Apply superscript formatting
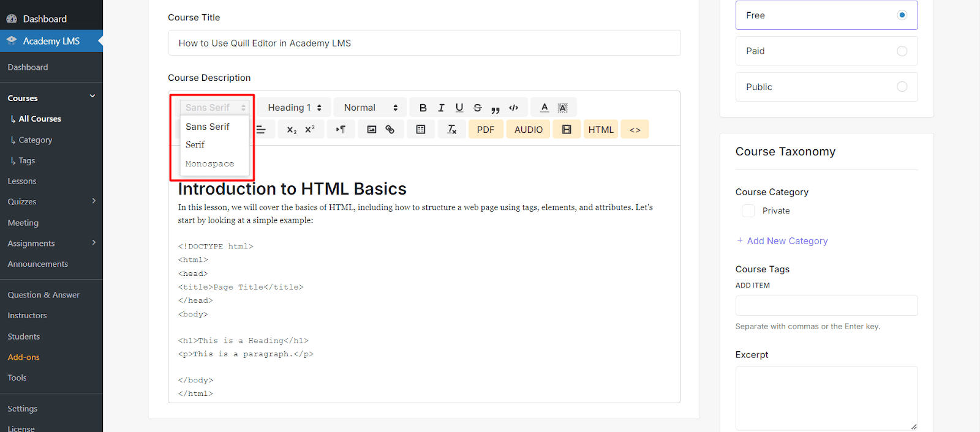The height and width of the screenshot is (432, 980). point(310,130)
